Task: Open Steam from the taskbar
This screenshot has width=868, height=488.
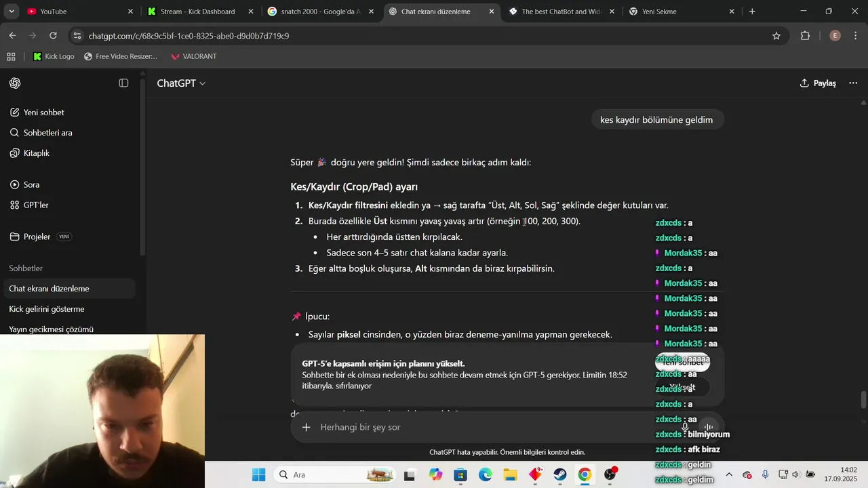Action: click(x=560, y=475)
